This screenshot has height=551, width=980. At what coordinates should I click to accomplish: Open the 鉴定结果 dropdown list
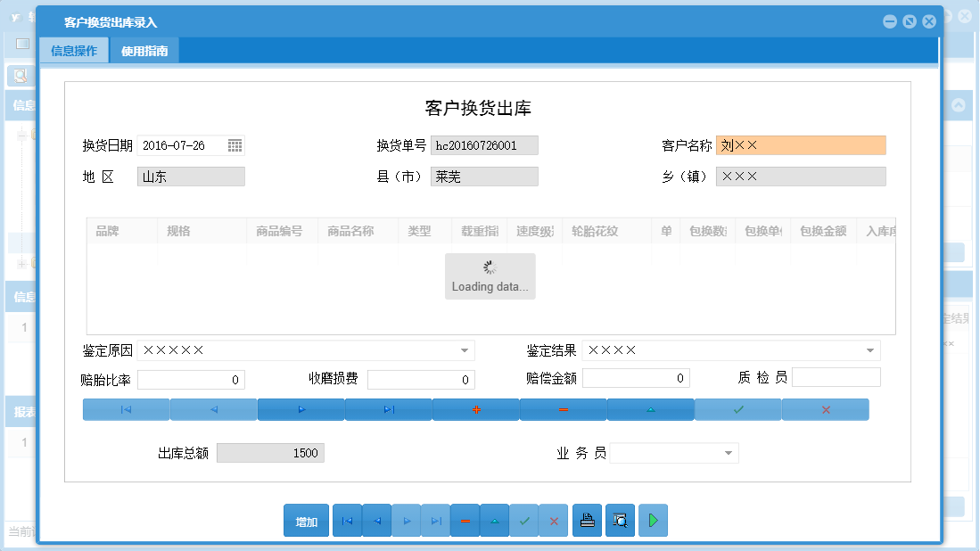(x=869, y=350)
